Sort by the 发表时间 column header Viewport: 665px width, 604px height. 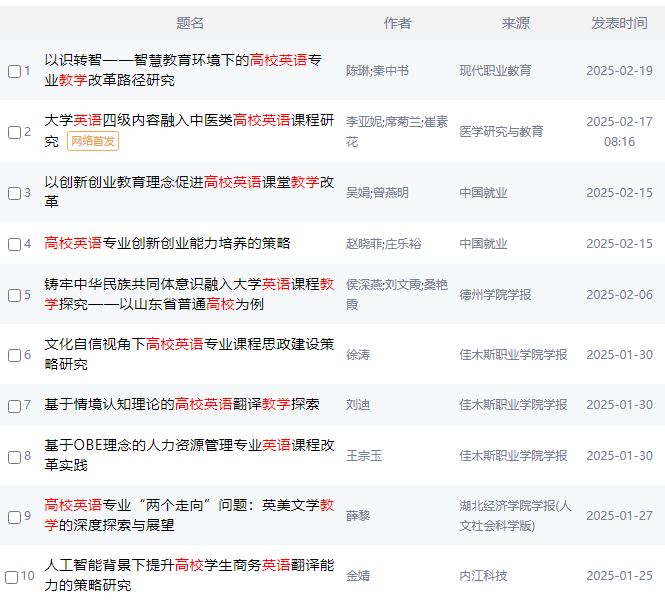tap(619, 23)
